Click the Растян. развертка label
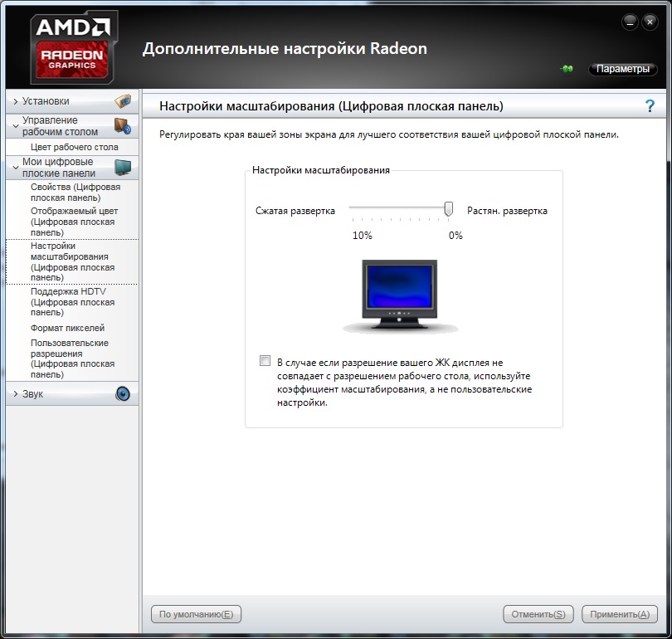This screenshot has height=639, width=672. tap(507, 211)
